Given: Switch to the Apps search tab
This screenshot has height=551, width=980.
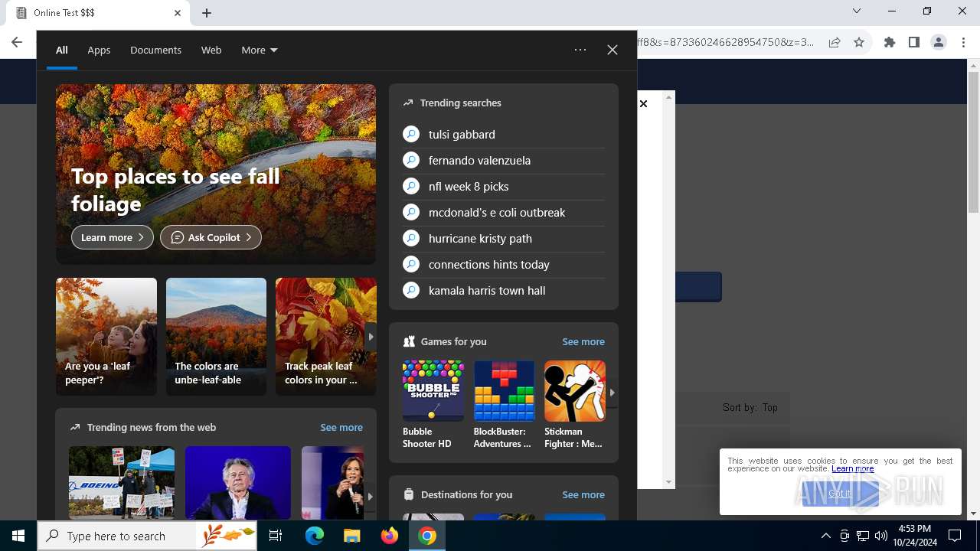Looking at the screenshot, I should click(99, 50).
